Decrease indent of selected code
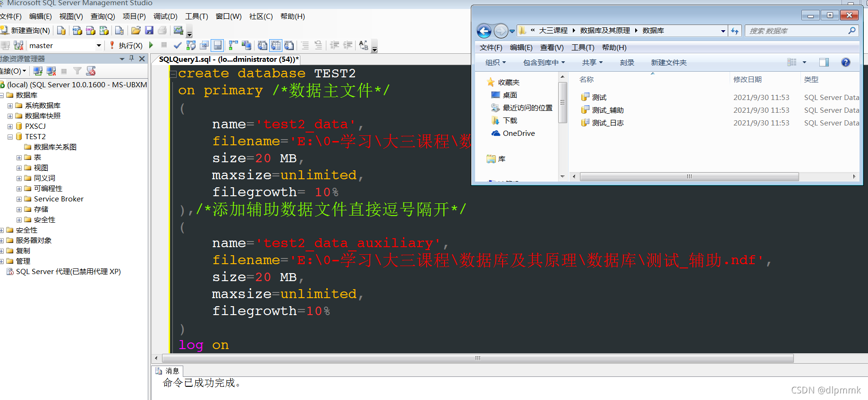 tap(334, 45)
